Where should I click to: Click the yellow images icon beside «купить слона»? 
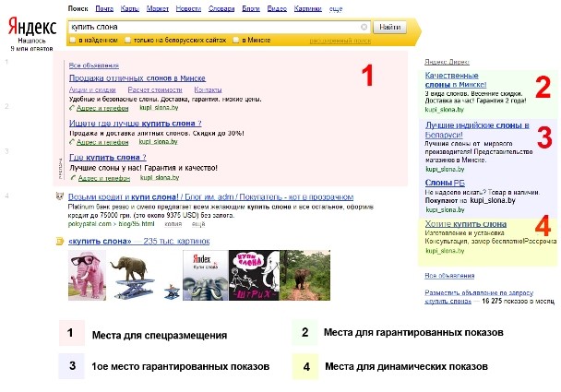click(59, 241)
